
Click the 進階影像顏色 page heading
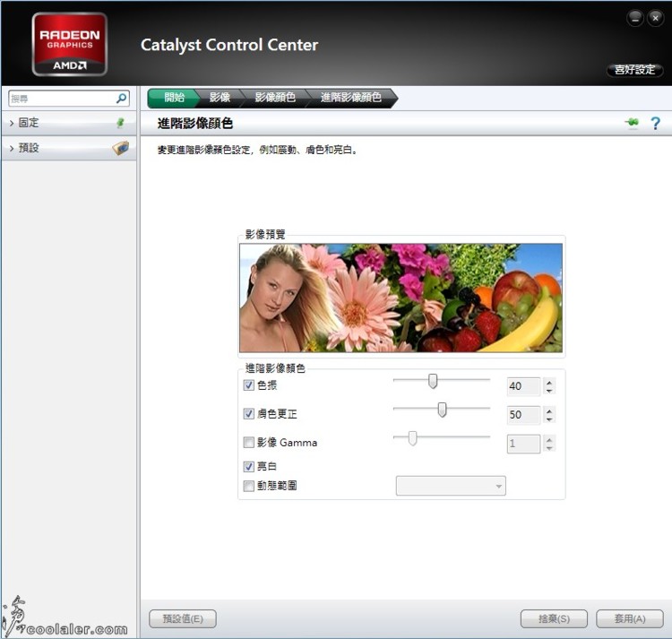[x=195, y=124]
